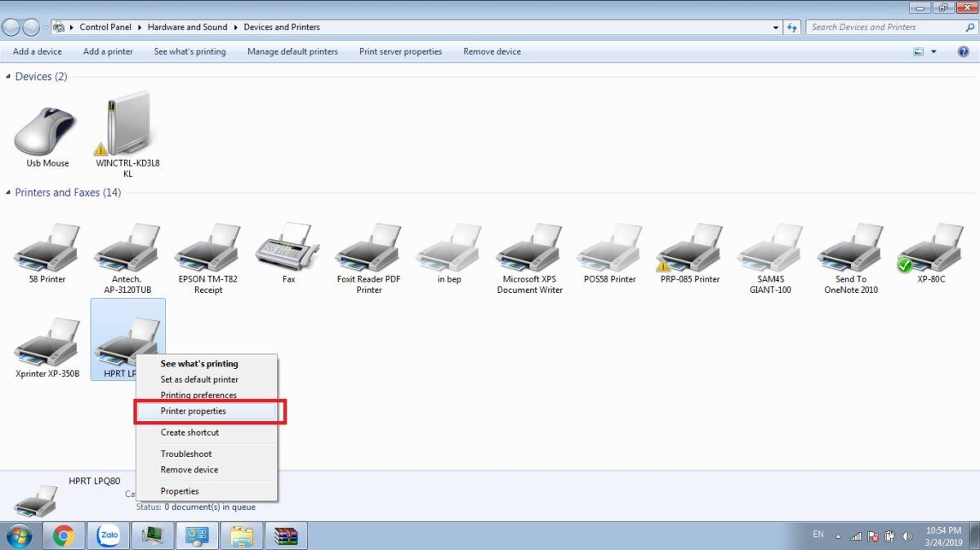
Task: Collapse the Devices (2) group
Action: click(8, 77)
